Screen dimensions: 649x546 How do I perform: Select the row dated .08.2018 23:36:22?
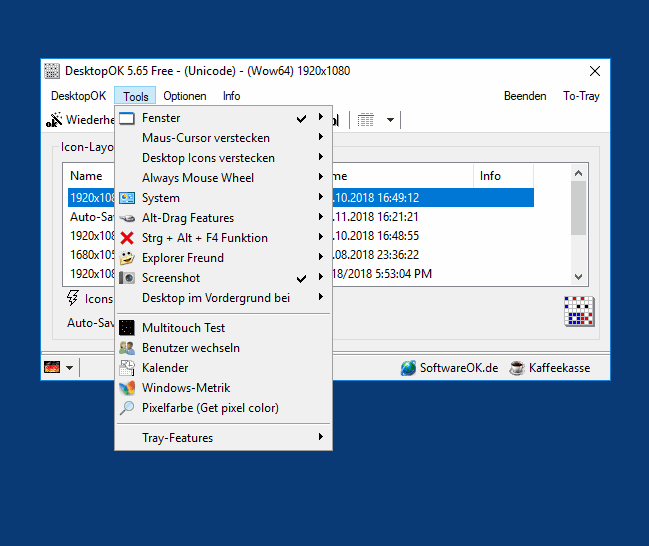click(300, 255)
